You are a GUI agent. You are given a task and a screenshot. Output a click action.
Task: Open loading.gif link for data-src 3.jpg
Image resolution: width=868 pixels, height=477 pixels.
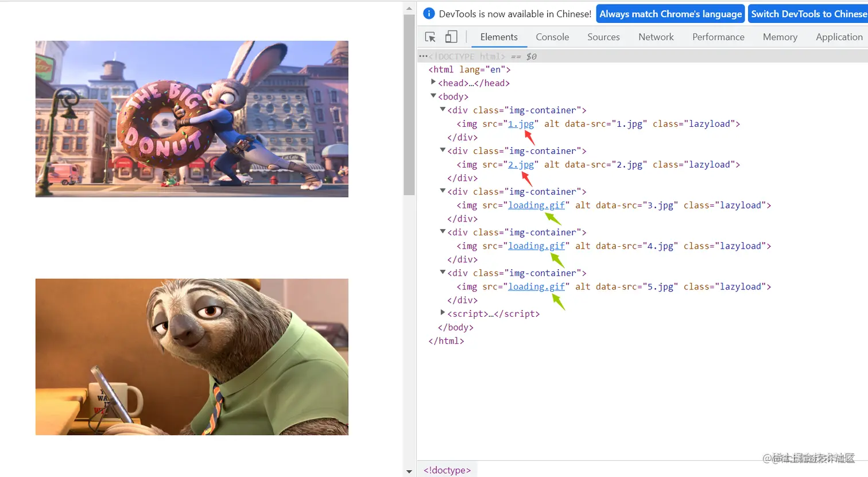pyautogui.click(x=536, y=205)
